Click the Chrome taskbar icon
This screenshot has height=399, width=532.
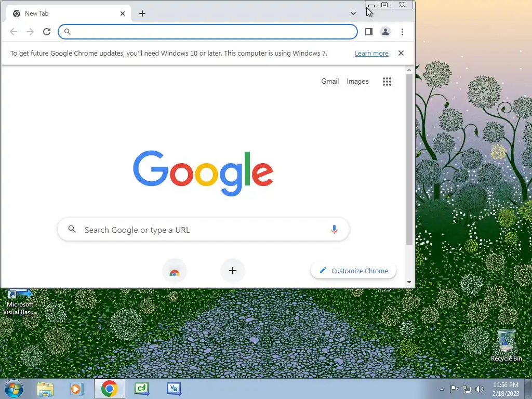(109, 389)
